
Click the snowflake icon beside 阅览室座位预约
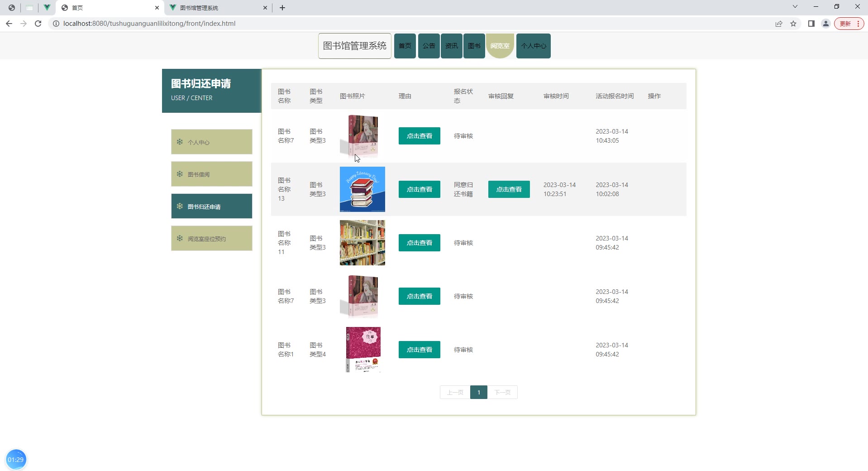[180, 238]
